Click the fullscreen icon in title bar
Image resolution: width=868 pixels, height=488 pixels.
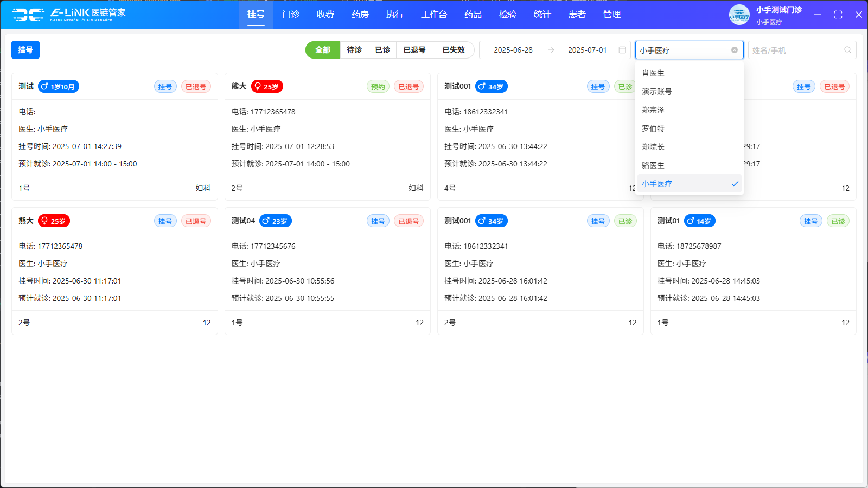[838, 15]
